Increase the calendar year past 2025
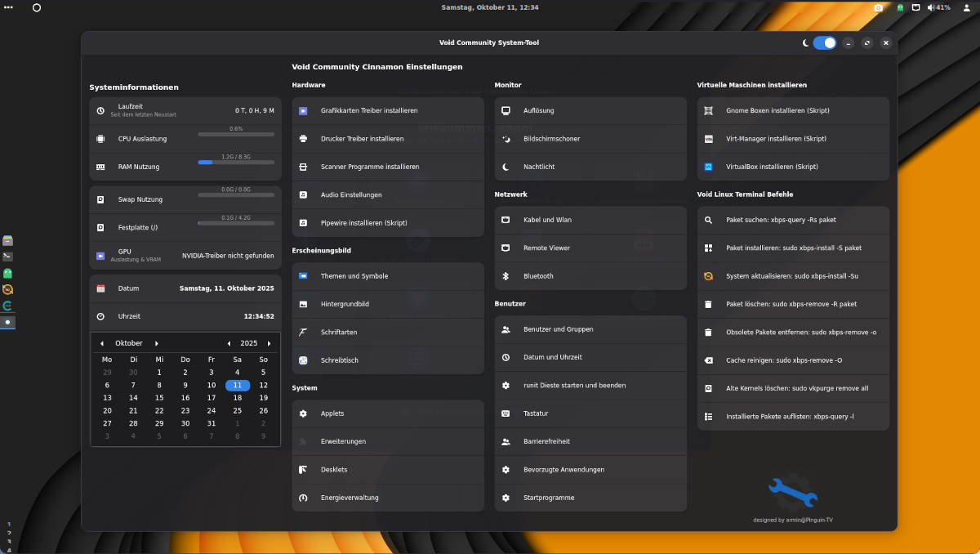This screenshot has height=554, width=980. click(x=269, y=344)
